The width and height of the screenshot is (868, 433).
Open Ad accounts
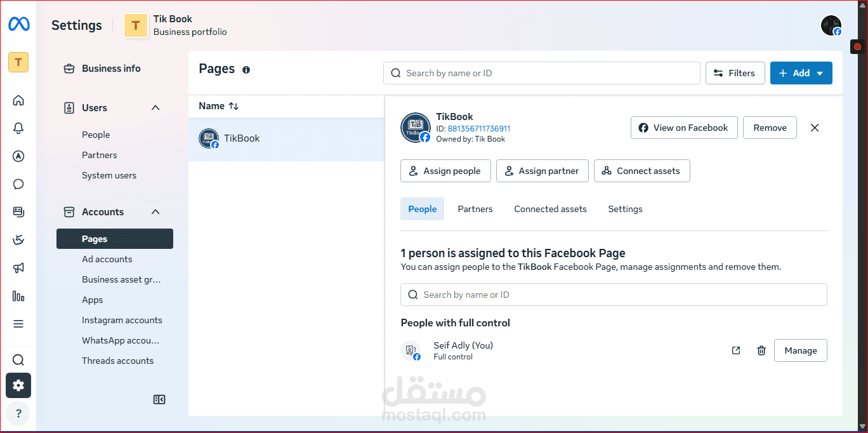click(107, 259)
